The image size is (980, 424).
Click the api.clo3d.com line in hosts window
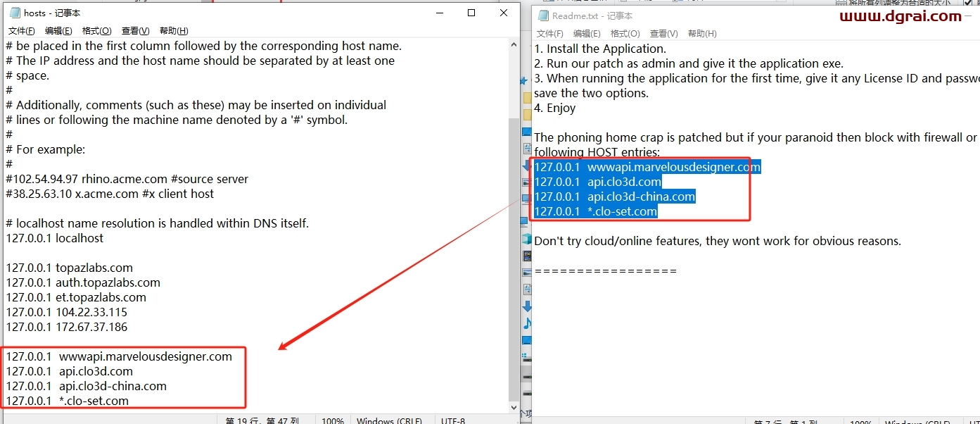click(x=70, y=371)
